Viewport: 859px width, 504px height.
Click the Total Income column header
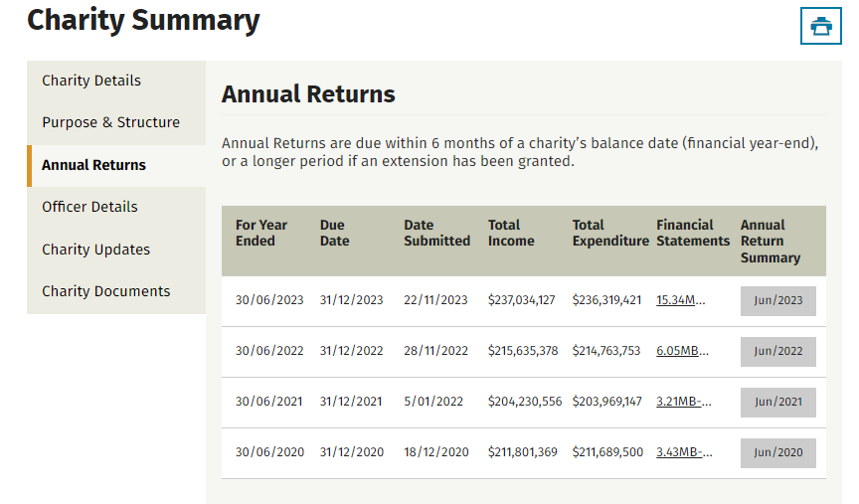(x=511, y=233)
